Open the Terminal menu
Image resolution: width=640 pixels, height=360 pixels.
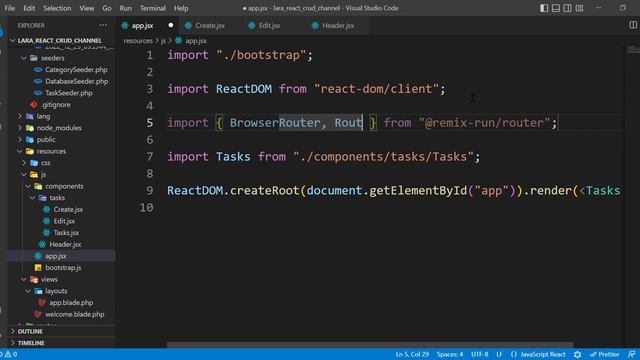pos(153,8)
